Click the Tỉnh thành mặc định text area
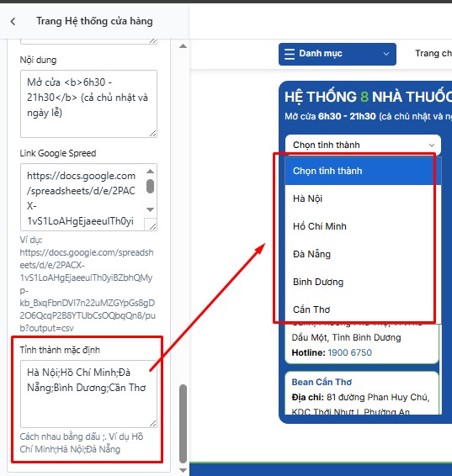This screenshot has width=452, height=476. click(x=88, y=394)
